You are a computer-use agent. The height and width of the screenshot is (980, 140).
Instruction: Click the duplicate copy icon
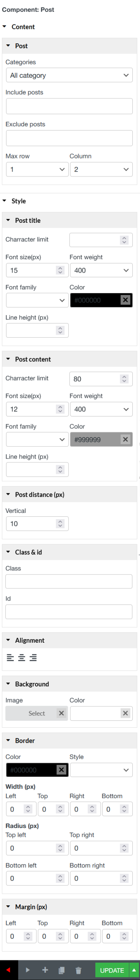pos(61,970)
